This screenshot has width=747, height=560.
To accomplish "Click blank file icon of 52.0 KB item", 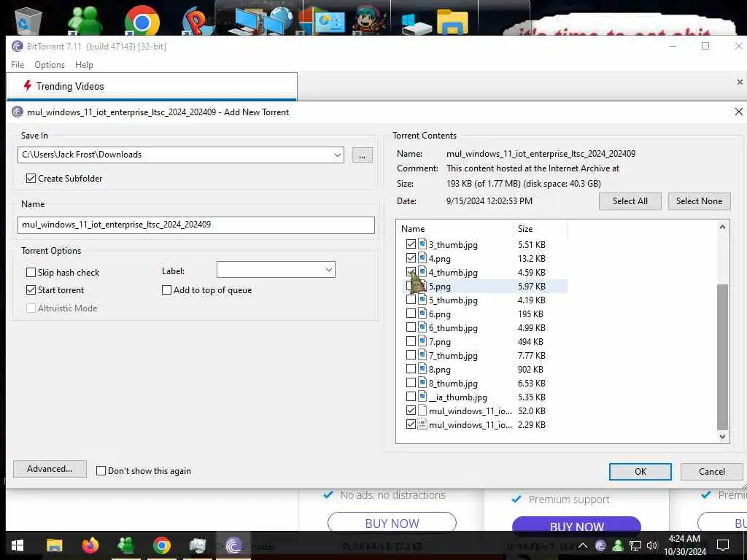I will click(422, 410).
